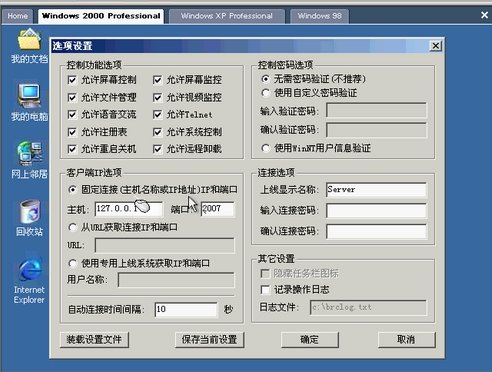Select 使用专用上线系统获取IP和端口 radio option
Screen dimensions: 492x372
tap(72, 263)
